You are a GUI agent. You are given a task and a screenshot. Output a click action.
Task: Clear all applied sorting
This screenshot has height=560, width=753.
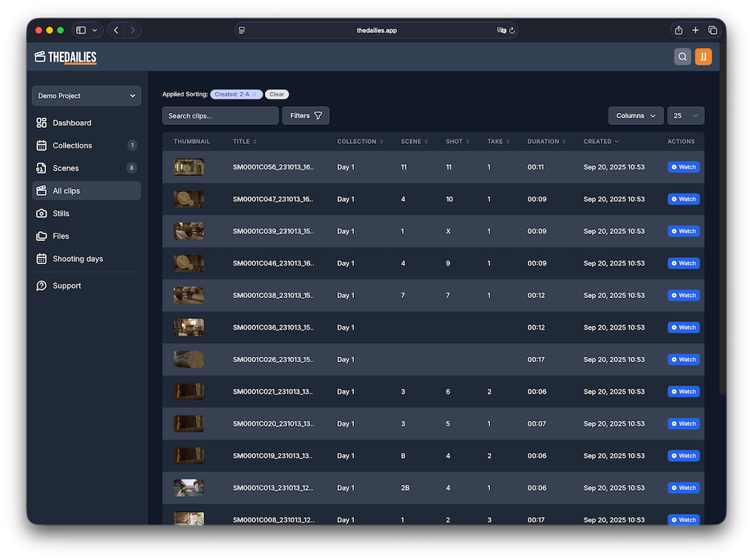(x=276, y=94)
